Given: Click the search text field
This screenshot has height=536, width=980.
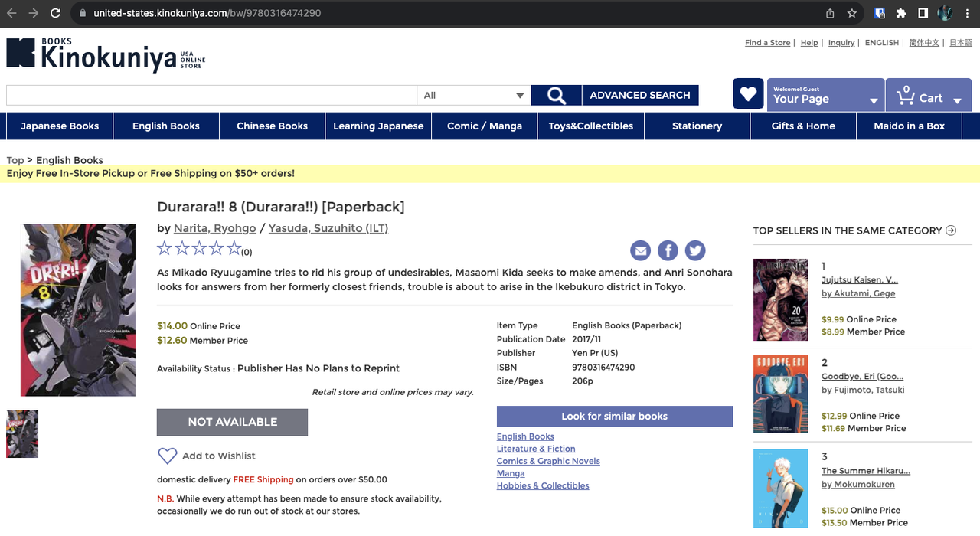Looking at the screenshot, I should point(211,96).
